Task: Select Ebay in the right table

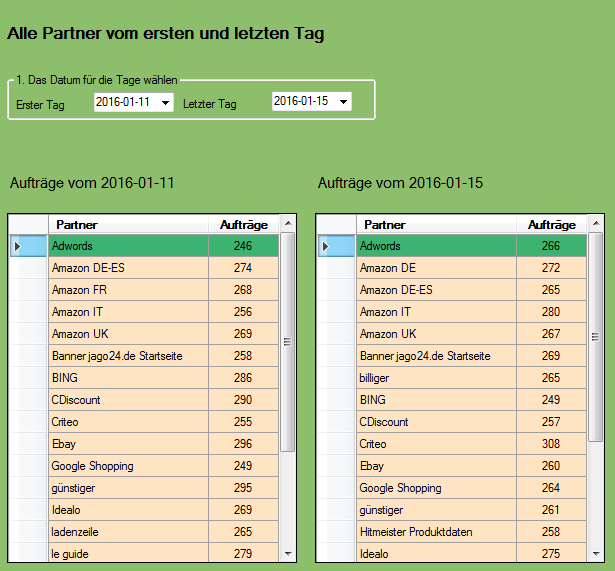Action: 436,466
